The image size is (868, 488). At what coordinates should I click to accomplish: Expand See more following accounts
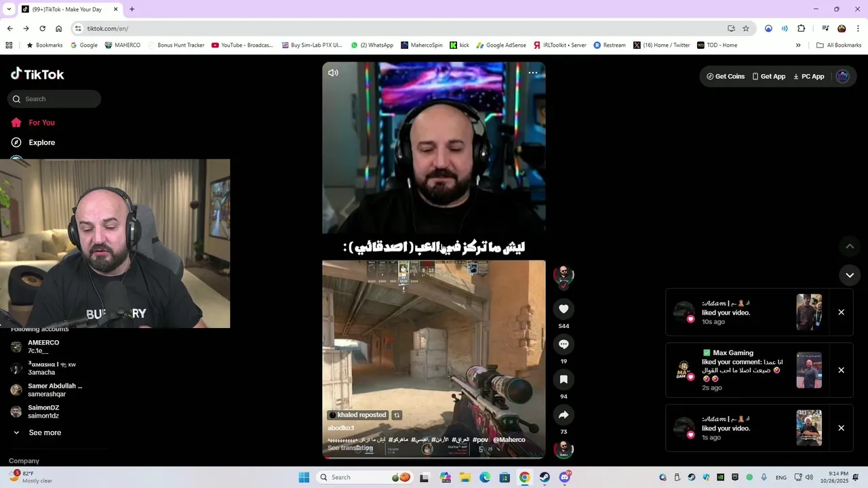coord(45,432)
